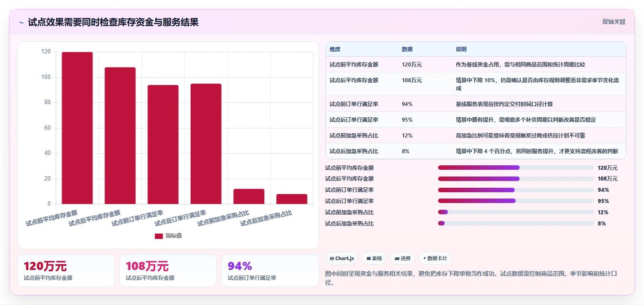Image resolution: width=644 pixels, height=305 pixels.
Task: Click the page title 试点效果需要同时检查库存资金与服务结果
Action: (x=113, y=22)
